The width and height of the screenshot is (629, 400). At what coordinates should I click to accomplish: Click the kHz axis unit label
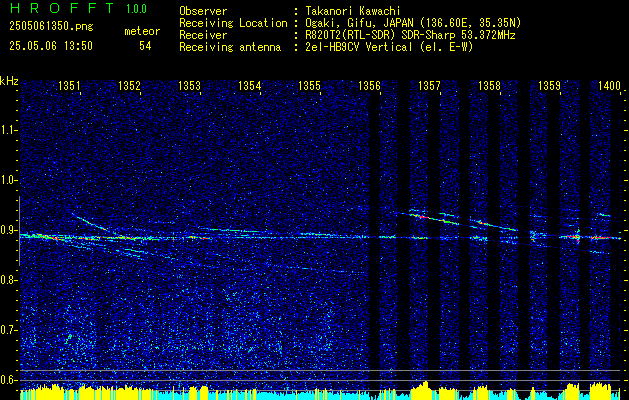10,81
